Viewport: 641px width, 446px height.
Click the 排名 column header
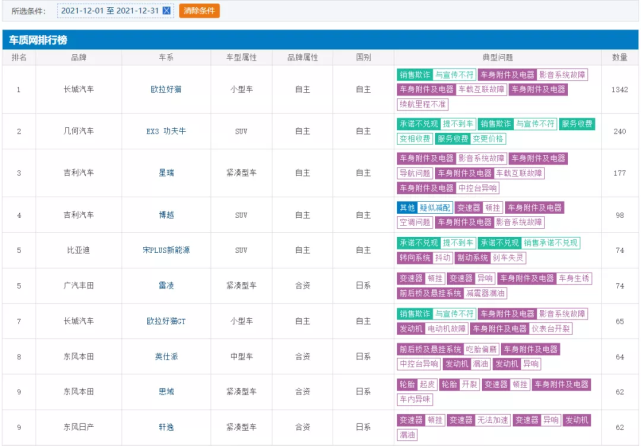18,58
